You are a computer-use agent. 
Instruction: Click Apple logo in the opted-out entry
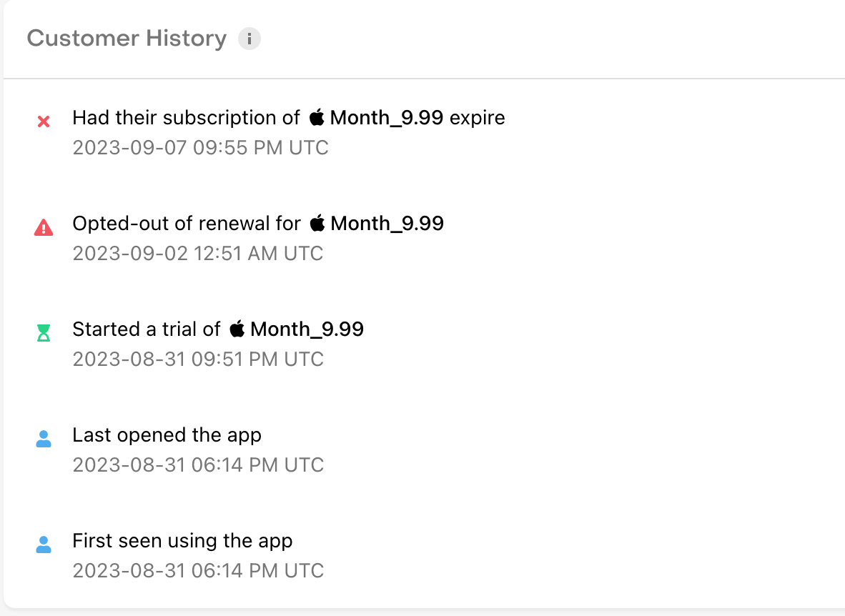pyautogui.click(x=317, y=223)
